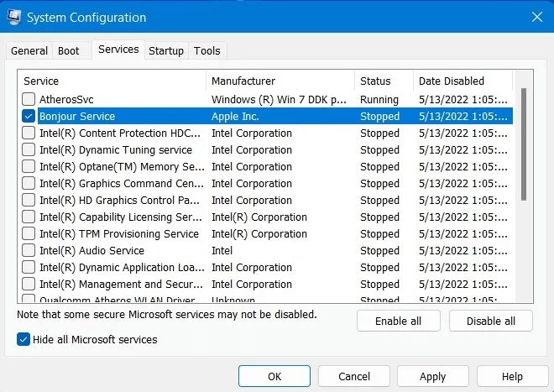Switch to the General tab

tap(29, 51)
